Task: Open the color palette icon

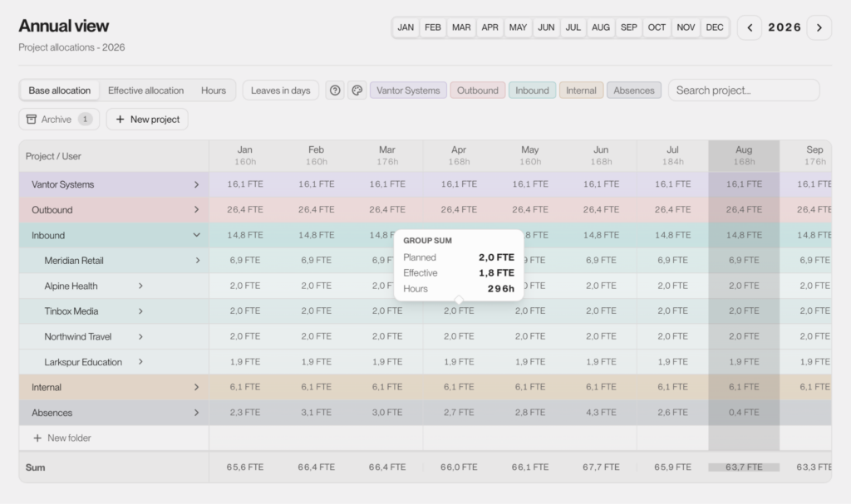Action: coord(357,90)
